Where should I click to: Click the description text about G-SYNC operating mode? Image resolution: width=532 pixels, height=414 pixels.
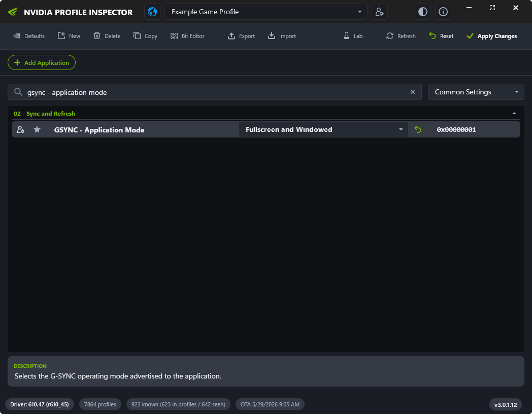coord(118,376)
